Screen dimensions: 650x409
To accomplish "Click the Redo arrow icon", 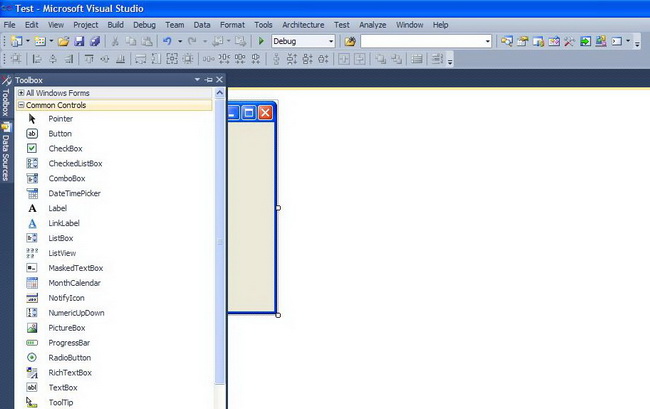I will (192, 41).
